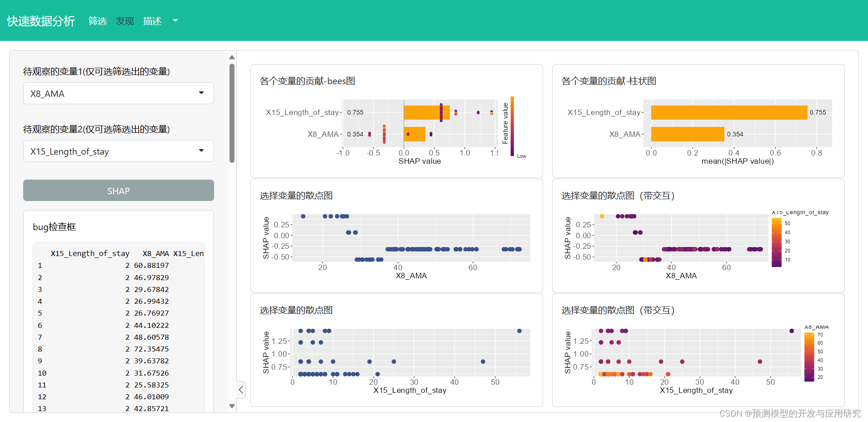868x422 pixels.
Task: Click the sidebar scrollbar thumb
Action: [x=232, y=113]
